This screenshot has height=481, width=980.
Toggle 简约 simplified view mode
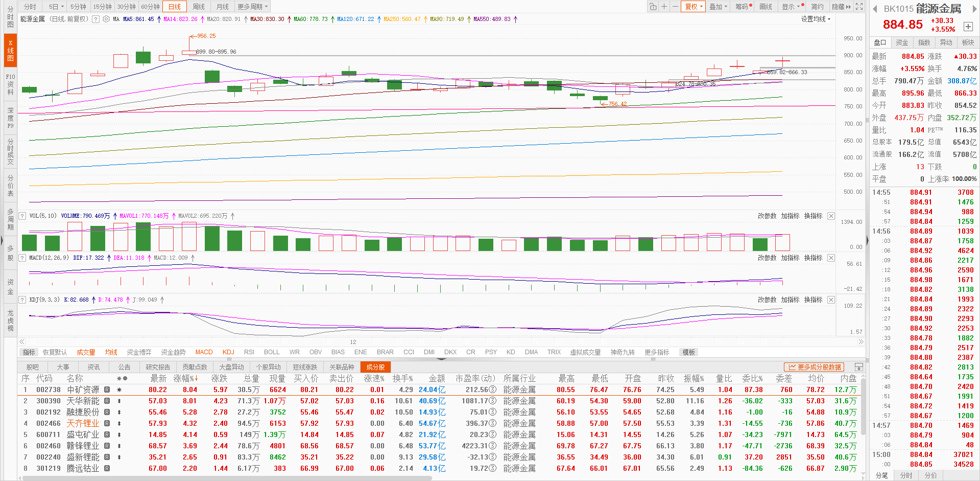[817, 7]
